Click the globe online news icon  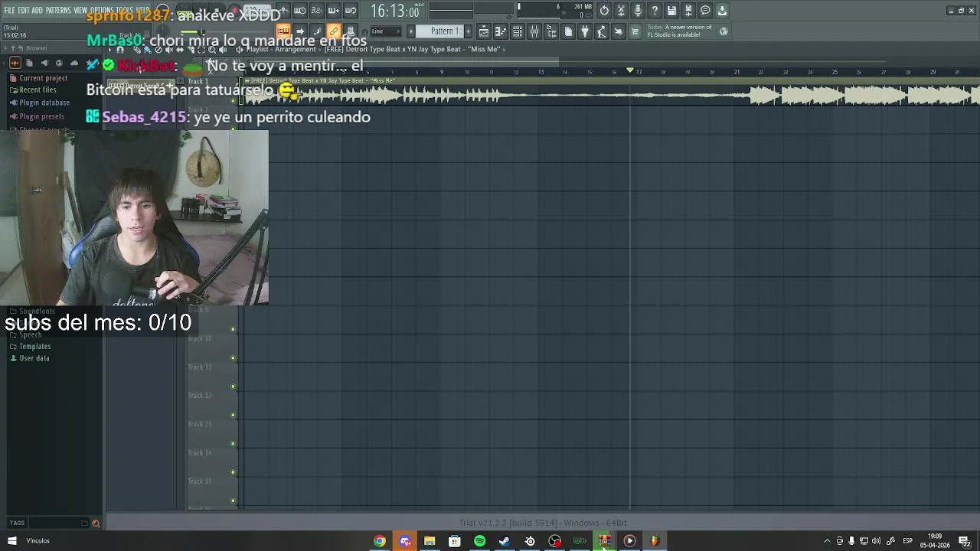pyautogui.click(x=724, y=31)
